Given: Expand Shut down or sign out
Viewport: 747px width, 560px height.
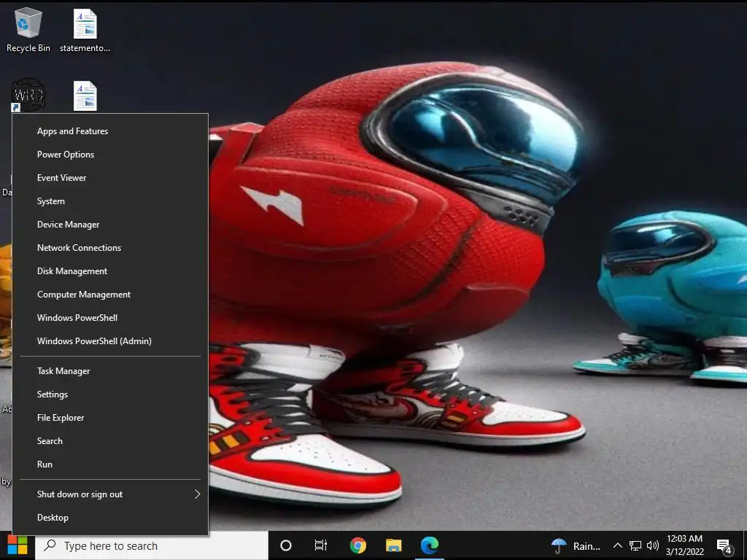Looking at the screenshot, I should pyautogui.click(x=110, y=494).
